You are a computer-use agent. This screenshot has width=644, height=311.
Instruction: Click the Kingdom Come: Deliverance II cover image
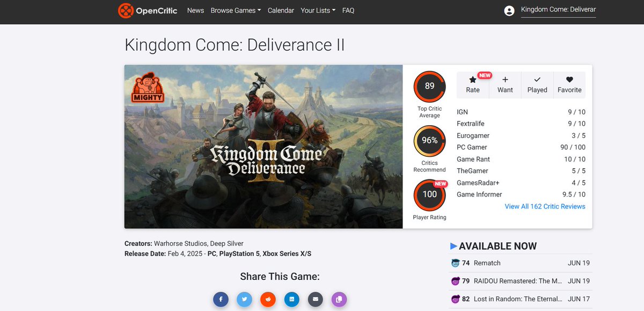click(264, 147)
